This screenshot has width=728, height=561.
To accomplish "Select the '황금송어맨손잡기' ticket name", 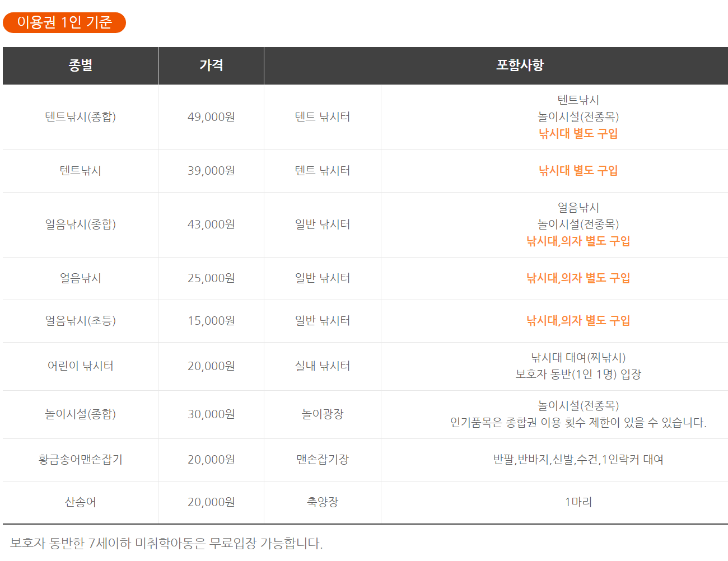I will (x=81, y=460).
